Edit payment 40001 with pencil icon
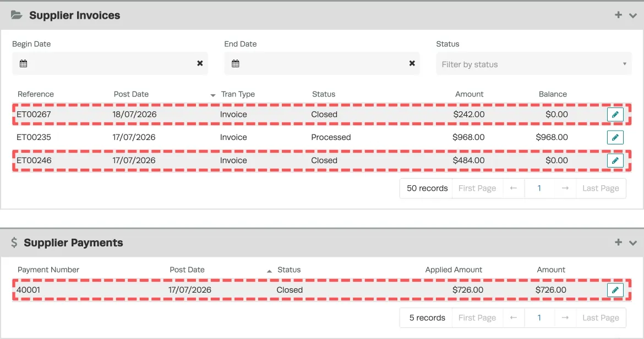 (x=615, y=290)
